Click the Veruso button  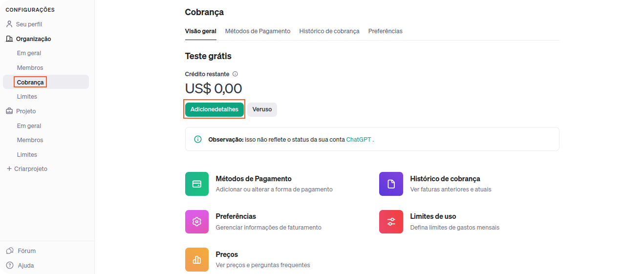[262, 109]
